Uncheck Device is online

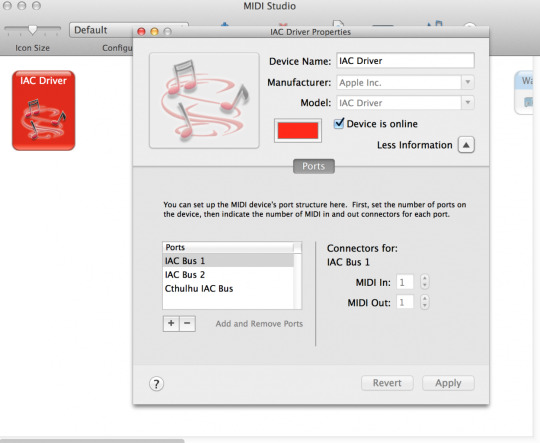(339, 123)
